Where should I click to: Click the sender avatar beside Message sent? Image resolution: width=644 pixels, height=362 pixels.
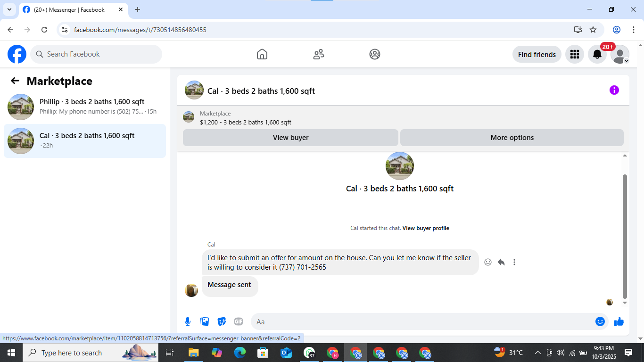(191, 290)
